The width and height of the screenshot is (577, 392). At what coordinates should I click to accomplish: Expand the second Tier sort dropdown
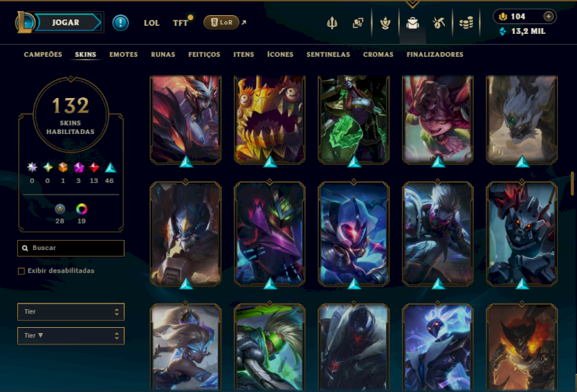pos(71,336)
